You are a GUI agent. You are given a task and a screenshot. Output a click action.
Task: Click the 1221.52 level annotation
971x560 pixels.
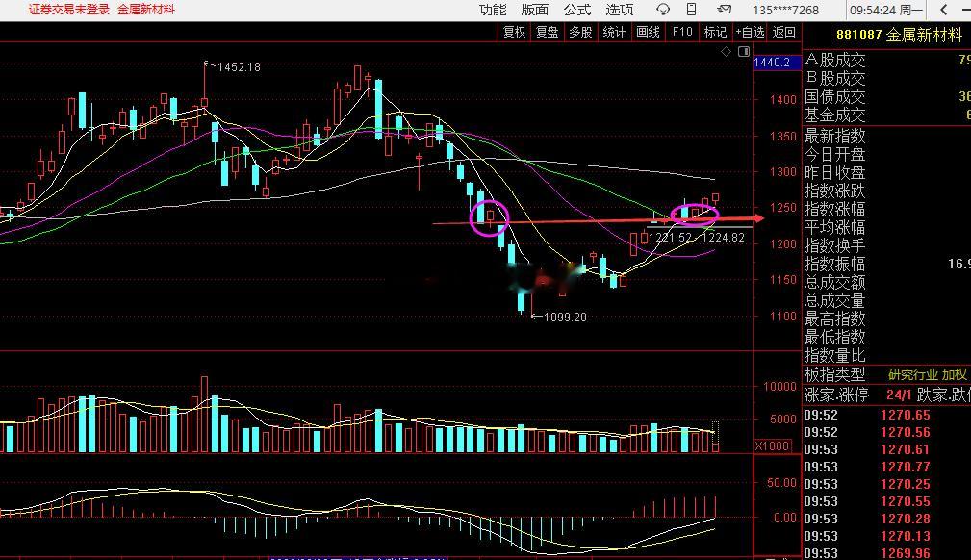point(670,238)
